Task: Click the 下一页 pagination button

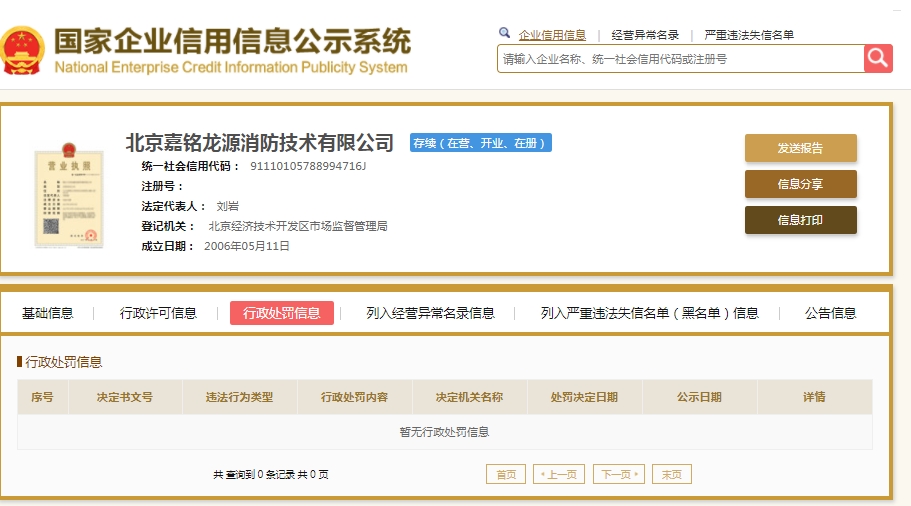Action: (x=619, y=474)
